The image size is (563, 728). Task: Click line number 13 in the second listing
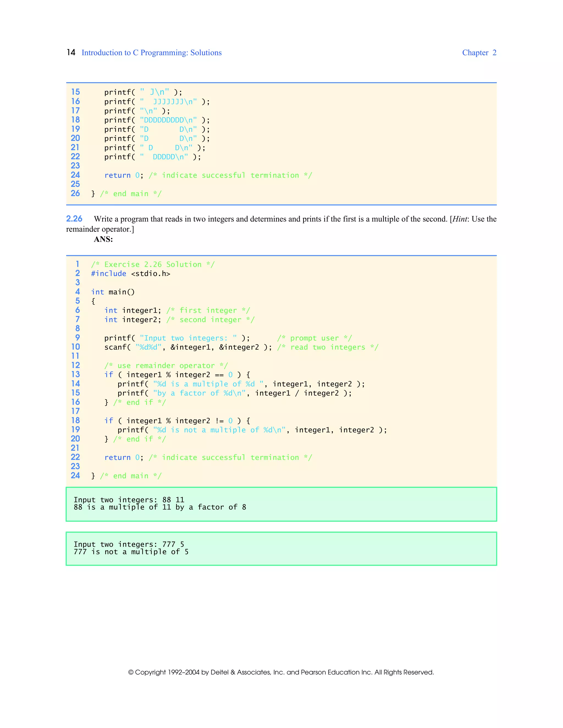coord(76,374)
